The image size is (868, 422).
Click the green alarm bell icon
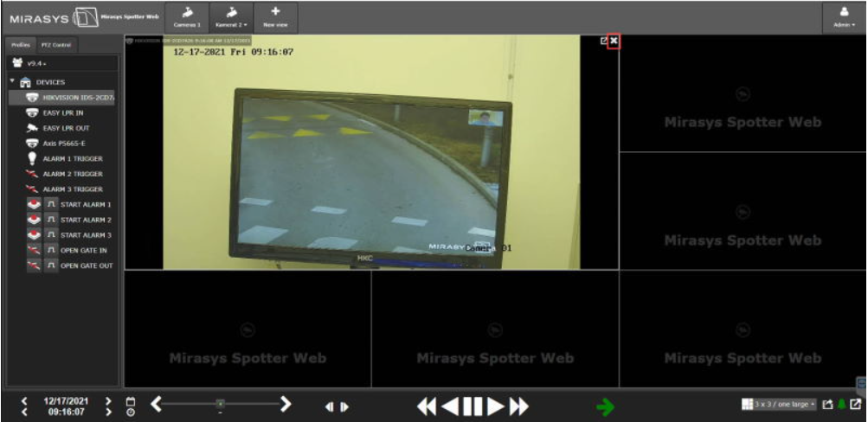pos(842,405)
